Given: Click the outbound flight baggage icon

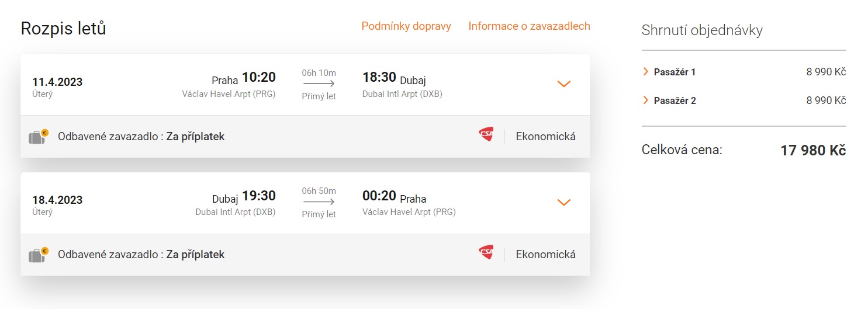Looking at the screenshot, I should [x=38, y=137].
